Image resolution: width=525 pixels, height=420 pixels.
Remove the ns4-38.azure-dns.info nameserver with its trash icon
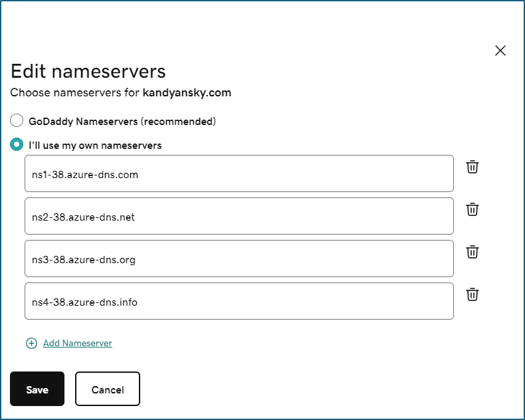click(x=472, y=294)
